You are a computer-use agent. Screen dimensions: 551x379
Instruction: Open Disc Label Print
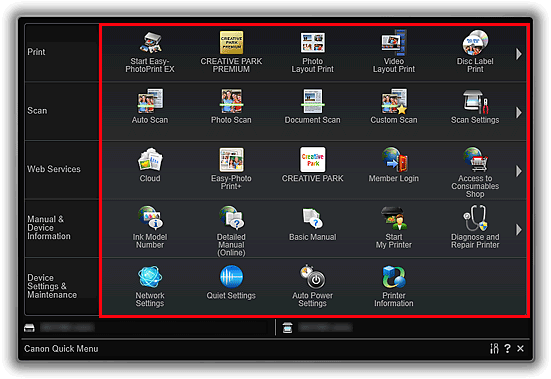pyautogui.click(x=475, y=52)
